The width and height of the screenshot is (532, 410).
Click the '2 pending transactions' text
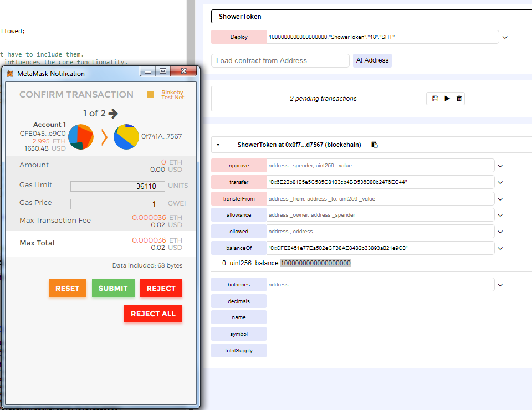coord(323,99)
